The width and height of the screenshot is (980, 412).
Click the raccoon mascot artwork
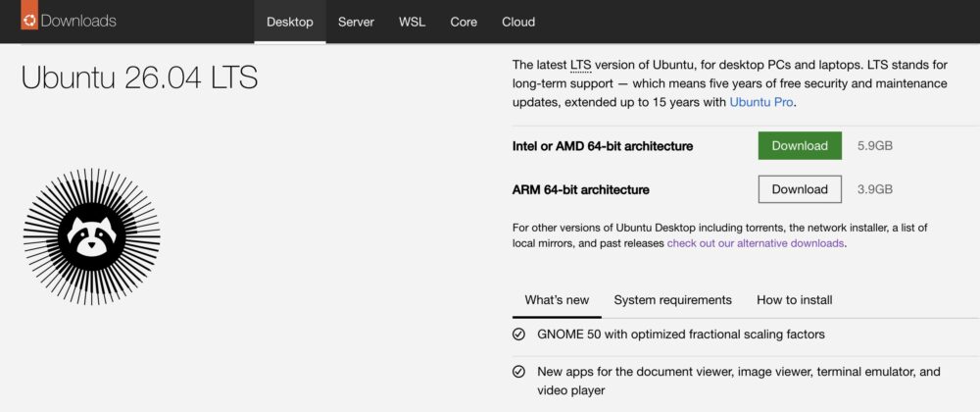coord(92,236)
